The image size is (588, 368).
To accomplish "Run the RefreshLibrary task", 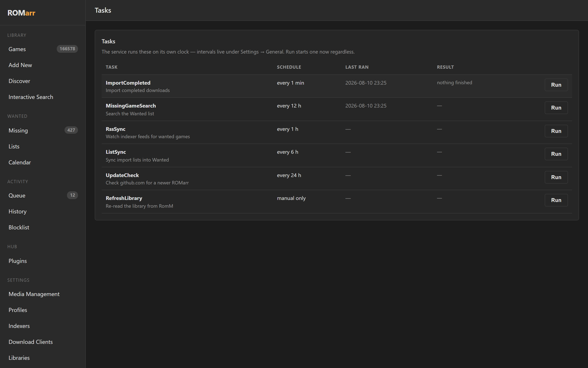I will point(556,200).
